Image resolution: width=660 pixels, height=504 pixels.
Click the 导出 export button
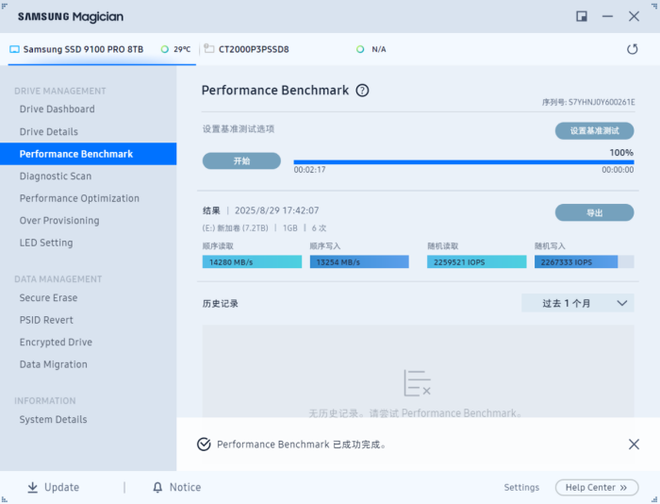pos(594,213)
